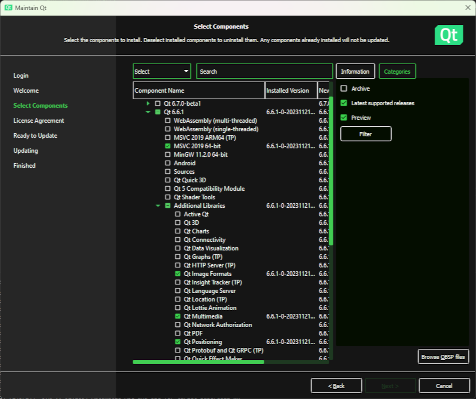Uncheck Qt Positioning checkbox
The image size is (476, 399).
point(178,342)
